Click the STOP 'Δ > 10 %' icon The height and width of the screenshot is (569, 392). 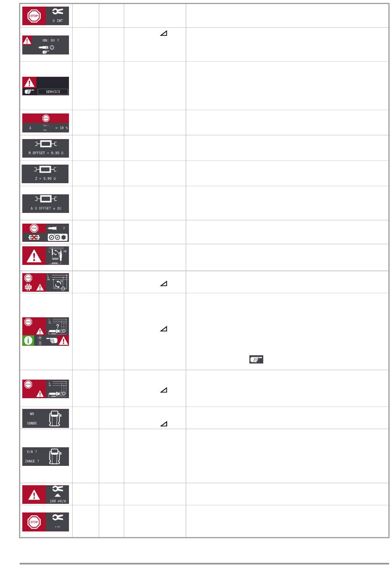pyautogui.click(x=45, y=123)
